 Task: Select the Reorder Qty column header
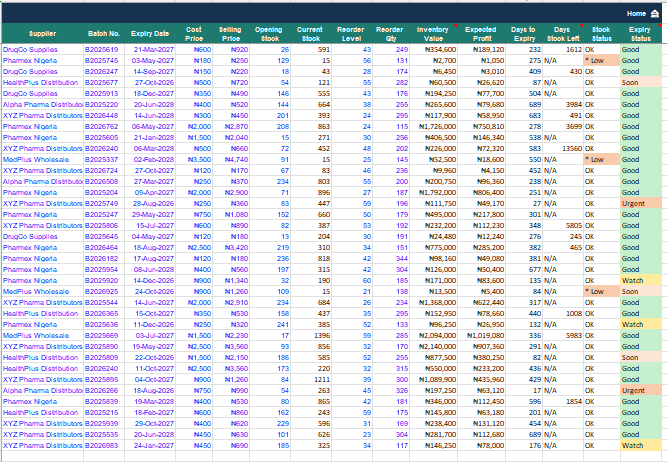coord(390,34)
